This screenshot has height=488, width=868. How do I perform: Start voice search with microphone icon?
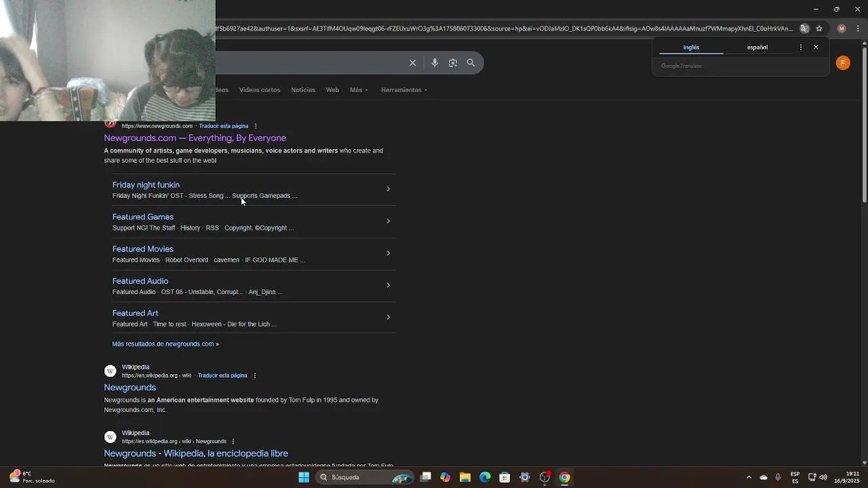(435, 63)
